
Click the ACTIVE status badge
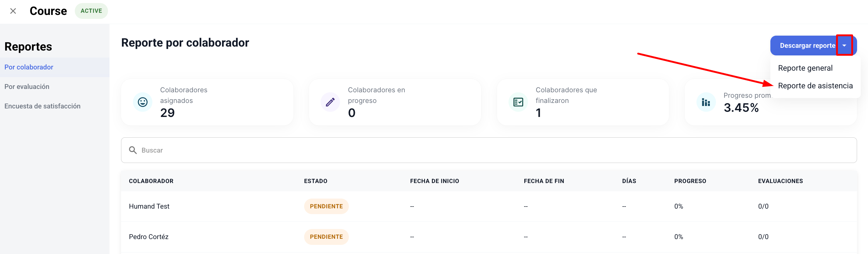tap(91, 11)
